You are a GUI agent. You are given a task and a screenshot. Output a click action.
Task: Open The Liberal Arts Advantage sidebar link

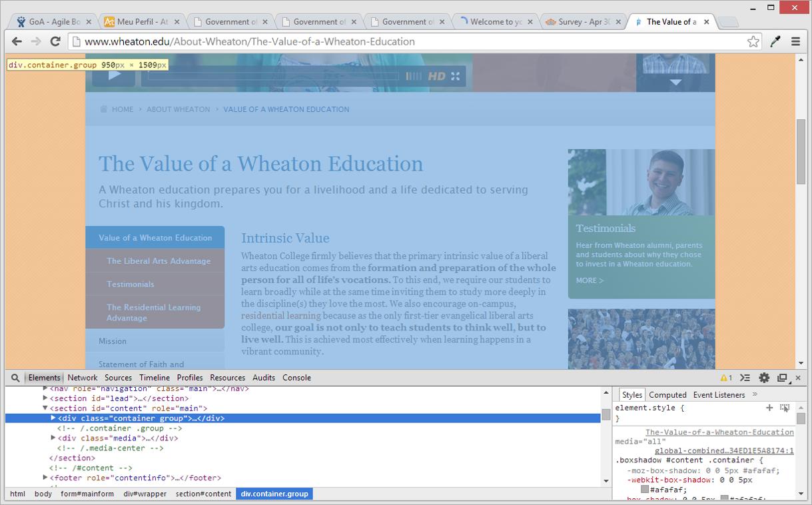tap(159, 261)
